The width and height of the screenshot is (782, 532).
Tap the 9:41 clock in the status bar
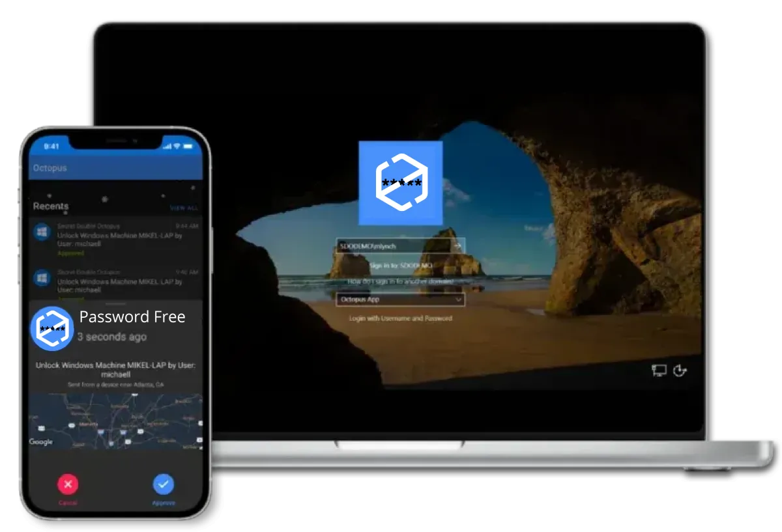click(51, 147)
